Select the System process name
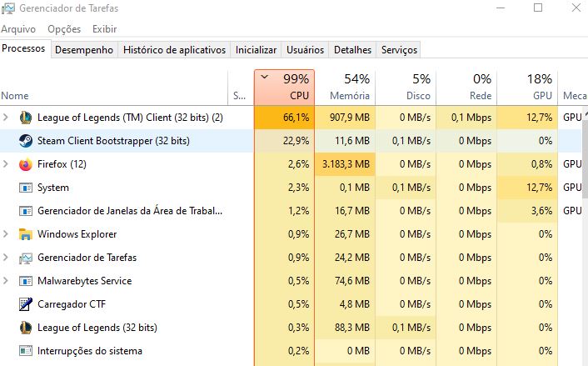Screen dimensions: 588x366 tap(52, 188)
